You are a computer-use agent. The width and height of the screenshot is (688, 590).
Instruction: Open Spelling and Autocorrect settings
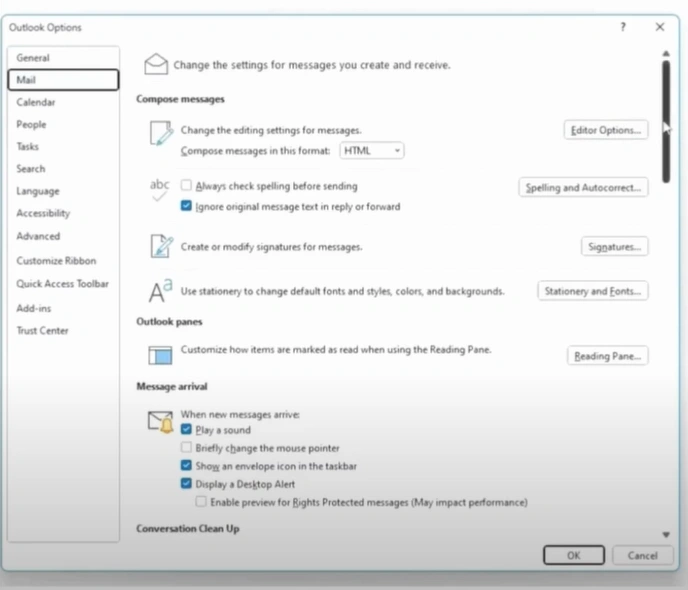click(583, 187)
